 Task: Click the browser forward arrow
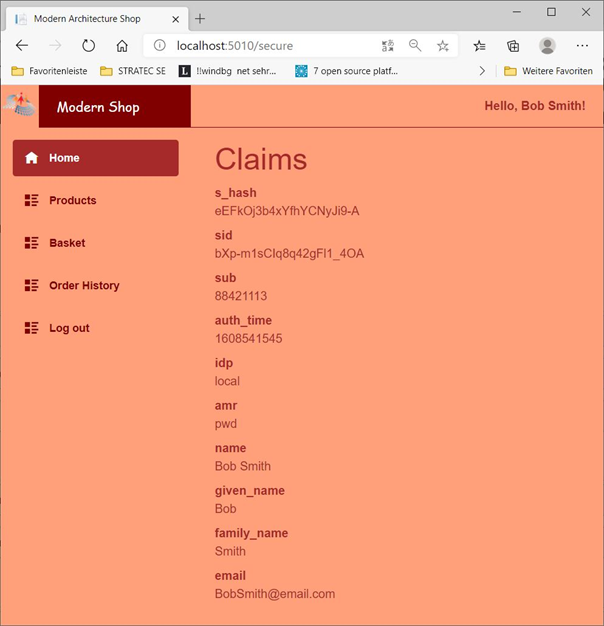coord(55,46)
